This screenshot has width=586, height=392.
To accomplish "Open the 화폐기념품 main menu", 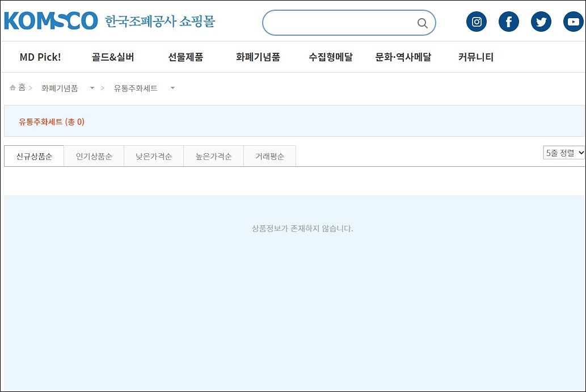I will point(258,57).
